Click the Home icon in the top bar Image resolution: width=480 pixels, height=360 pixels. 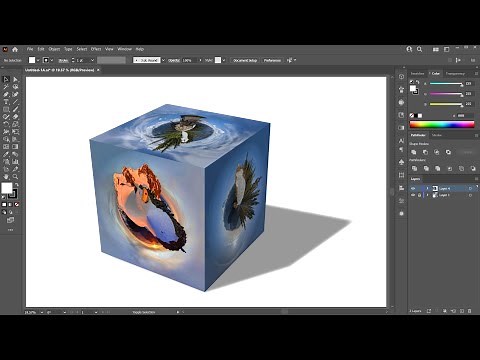(15, 49)
